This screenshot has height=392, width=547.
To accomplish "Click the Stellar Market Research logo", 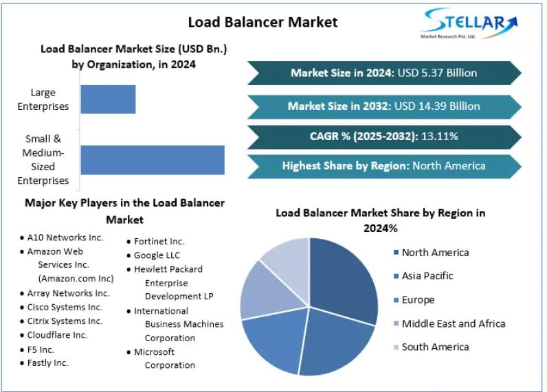I will 470,23.
